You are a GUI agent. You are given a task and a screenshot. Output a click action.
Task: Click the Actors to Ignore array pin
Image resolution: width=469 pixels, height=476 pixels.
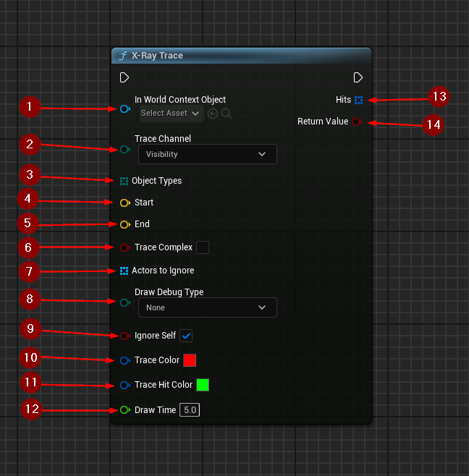pos(124,271)
